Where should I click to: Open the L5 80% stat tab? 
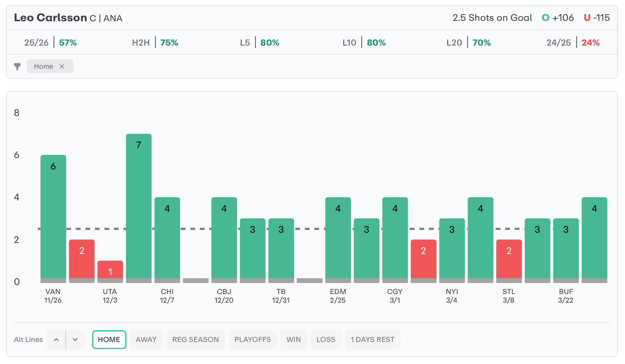pos(259,42)
